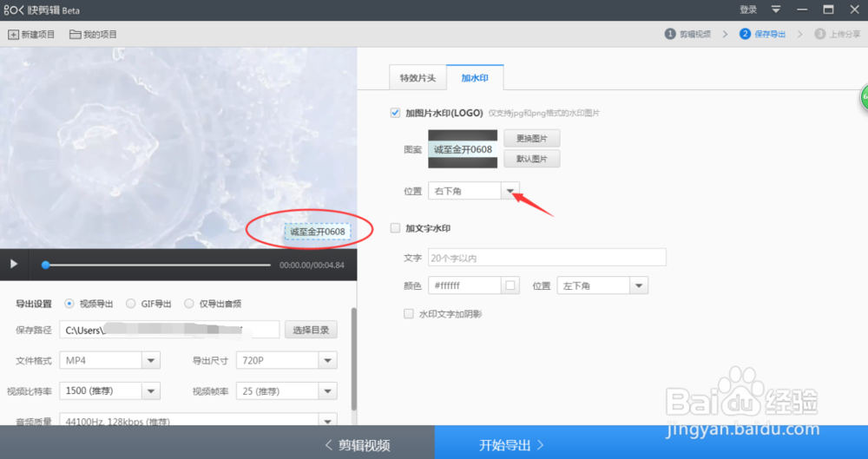Uncheck 加图片水印(LOGO) checkbox
This screenshot has width=868, height=459.
395,113
